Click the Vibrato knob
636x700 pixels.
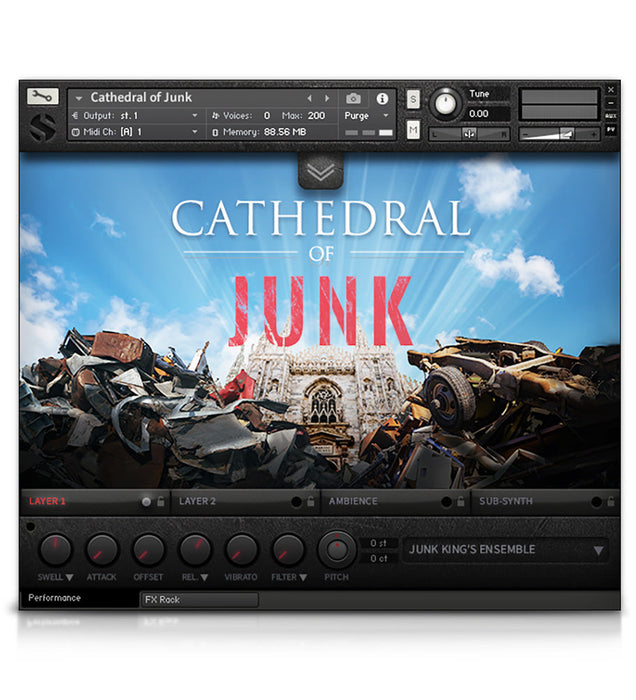point(241,549)
